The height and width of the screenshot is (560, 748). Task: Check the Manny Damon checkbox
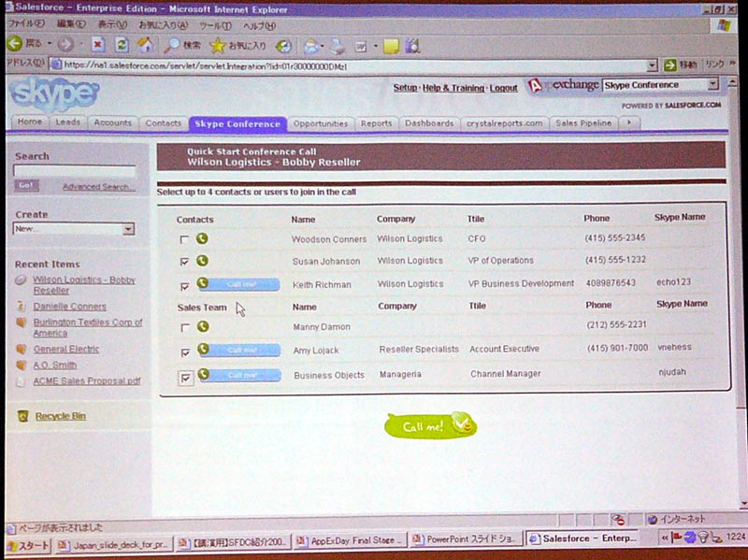pos(185,328)
